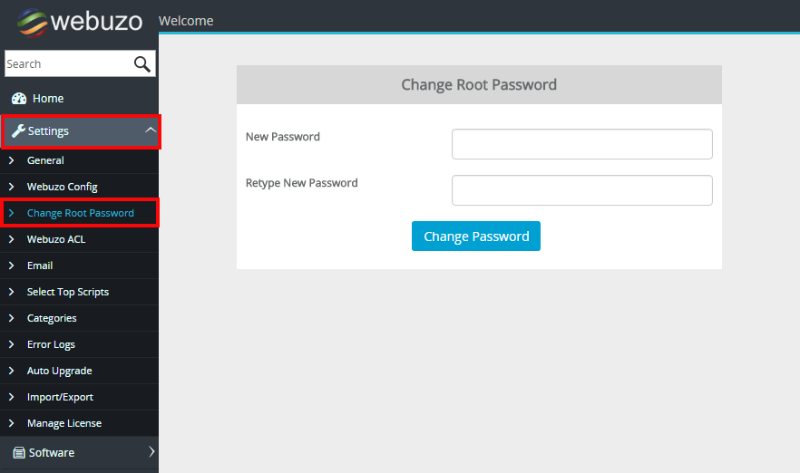Click the search magnifier icon
The height and width of the screenshot is (473, 800).
142,64
